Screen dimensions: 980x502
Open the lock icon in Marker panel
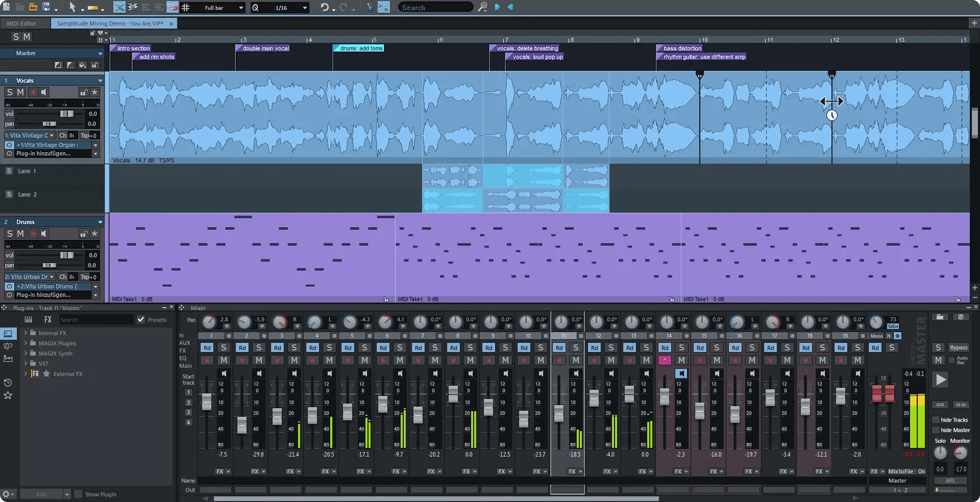click(94, 65)
